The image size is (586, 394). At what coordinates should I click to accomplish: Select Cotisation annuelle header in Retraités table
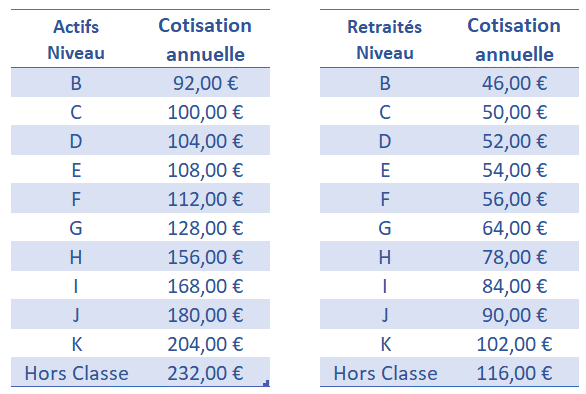point(514,40)
